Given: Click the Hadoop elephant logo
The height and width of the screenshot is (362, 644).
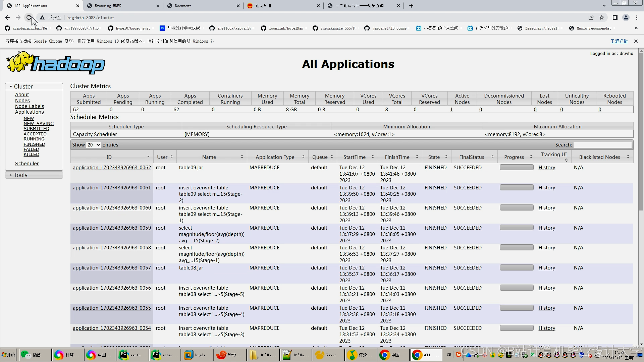Looking at the screenshot, I should [x=55, y=63].
